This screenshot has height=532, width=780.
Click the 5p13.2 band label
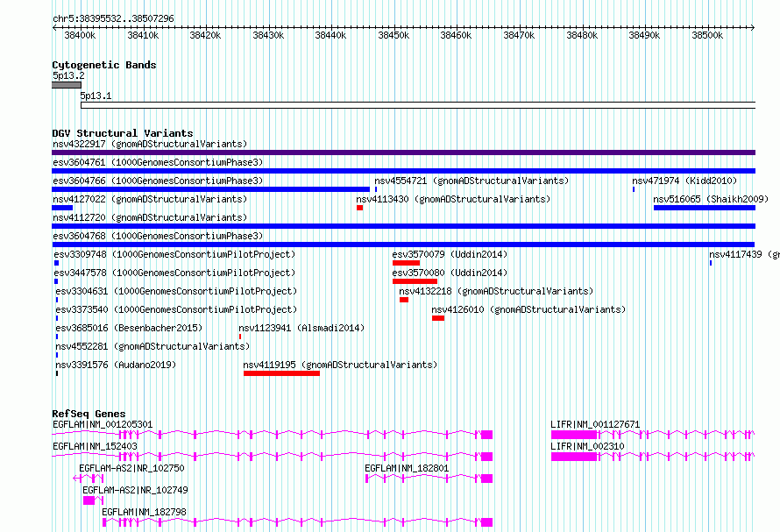tap(68, 75)
